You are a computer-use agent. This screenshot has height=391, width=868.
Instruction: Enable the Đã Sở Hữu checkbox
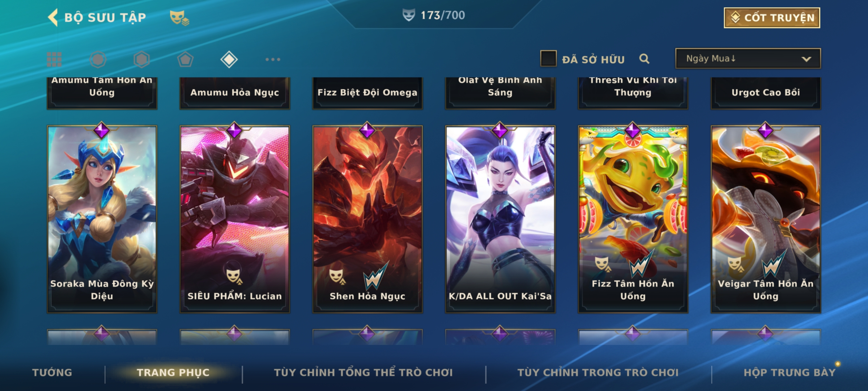[x=548, y=58]
